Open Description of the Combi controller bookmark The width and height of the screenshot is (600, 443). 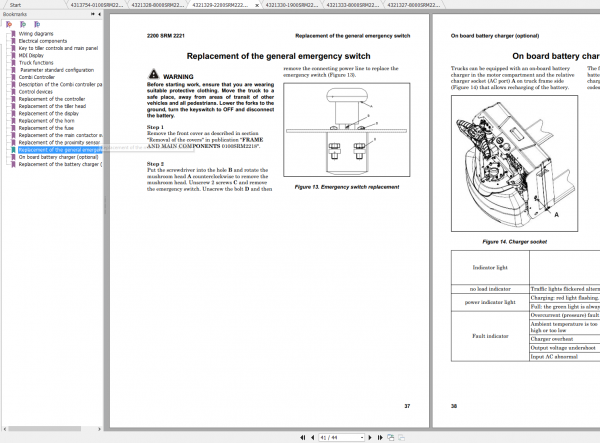click(x=60, y=85)
